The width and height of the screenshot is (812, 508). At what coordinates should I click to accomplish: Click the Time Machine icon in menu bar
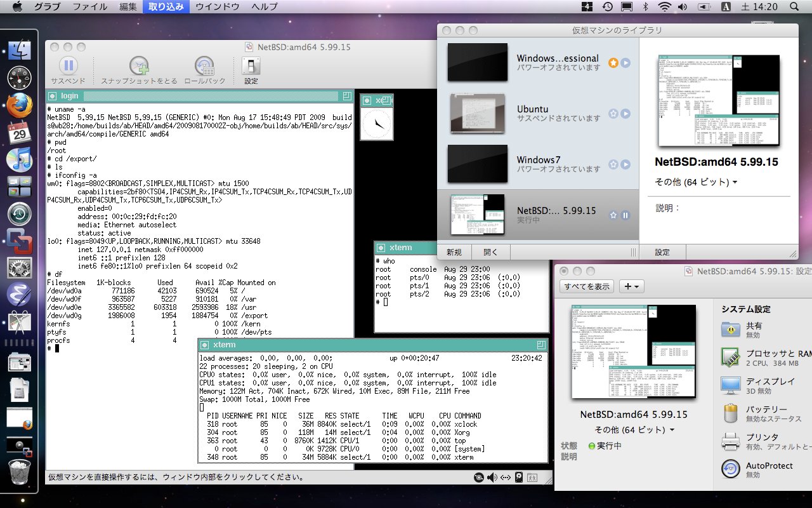pyautogui.click(x=607, y=7)
